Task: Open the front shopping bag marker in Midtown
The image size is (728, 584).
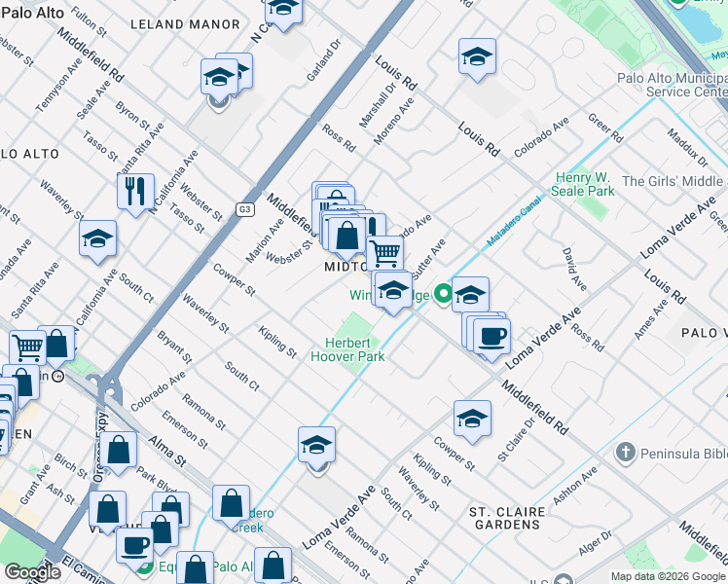Action: (346, 237)
